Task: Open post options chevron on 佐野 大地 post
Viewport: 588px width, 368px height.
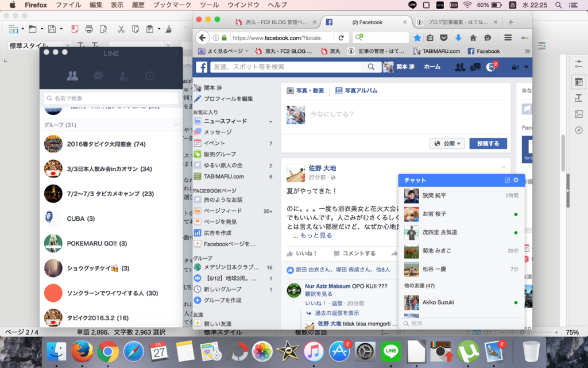Action: pyautogui.click(x=503, y=167)
